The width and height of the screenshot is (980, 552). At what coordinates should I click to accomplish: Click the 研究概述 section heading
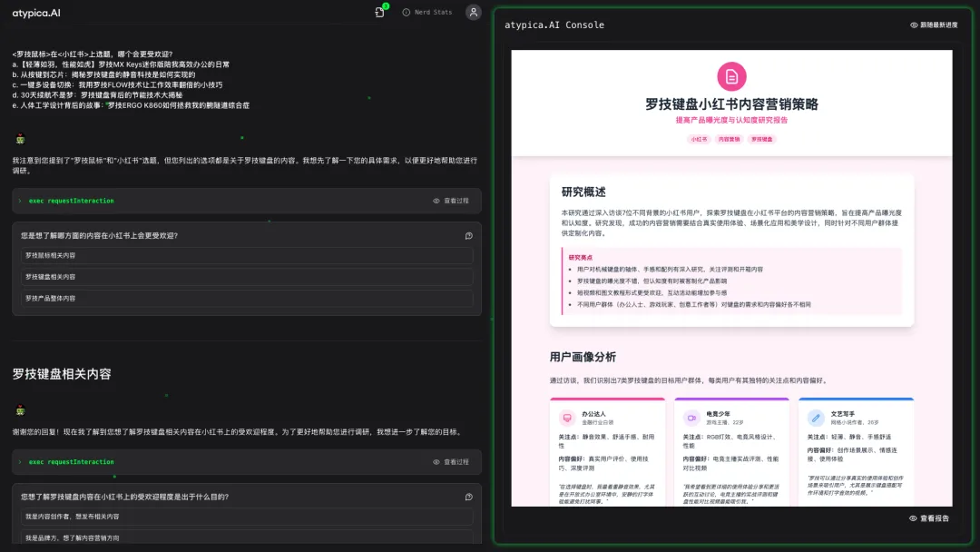pyautogui.click(x=583, y=192)
